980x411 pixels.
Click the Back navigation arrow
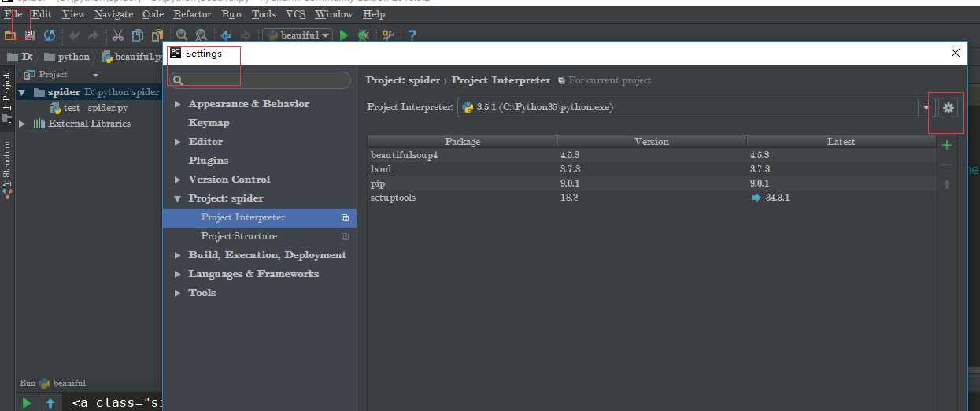[226, 35]
